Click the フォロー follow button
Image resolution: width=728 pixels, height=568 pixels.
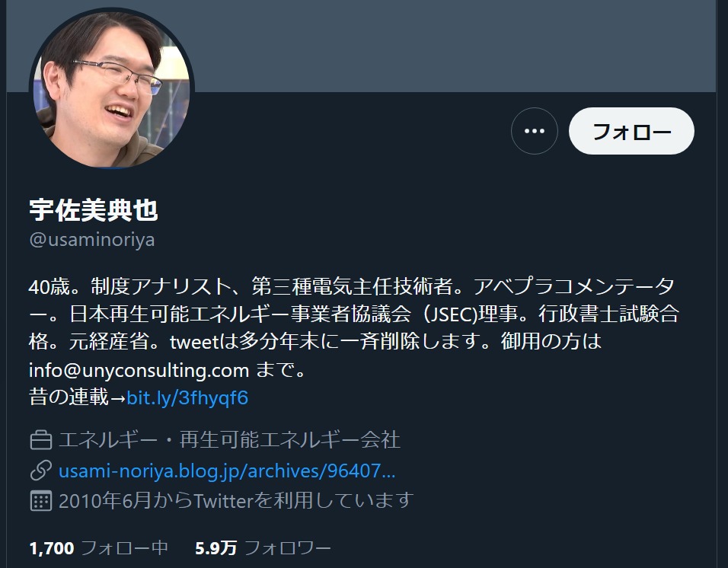pos(631,131)
